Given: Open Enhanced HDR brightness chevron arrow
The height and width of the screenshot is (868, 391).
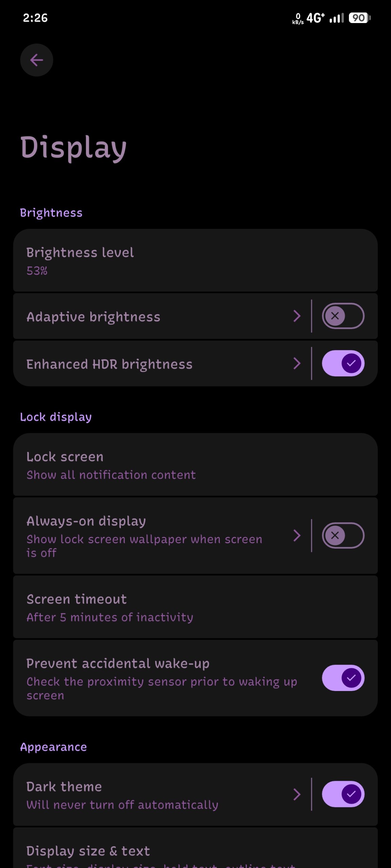Looking at the screenshot, I should (297, 363).
